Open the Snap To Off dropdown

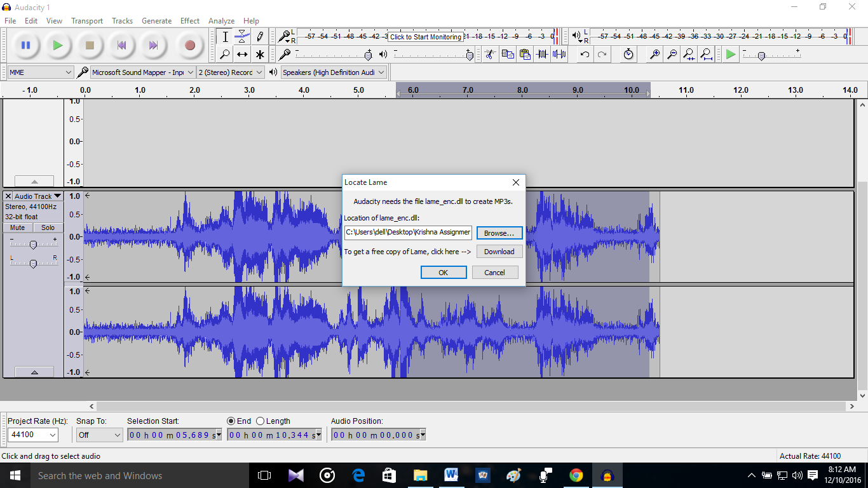pos(99,435)
